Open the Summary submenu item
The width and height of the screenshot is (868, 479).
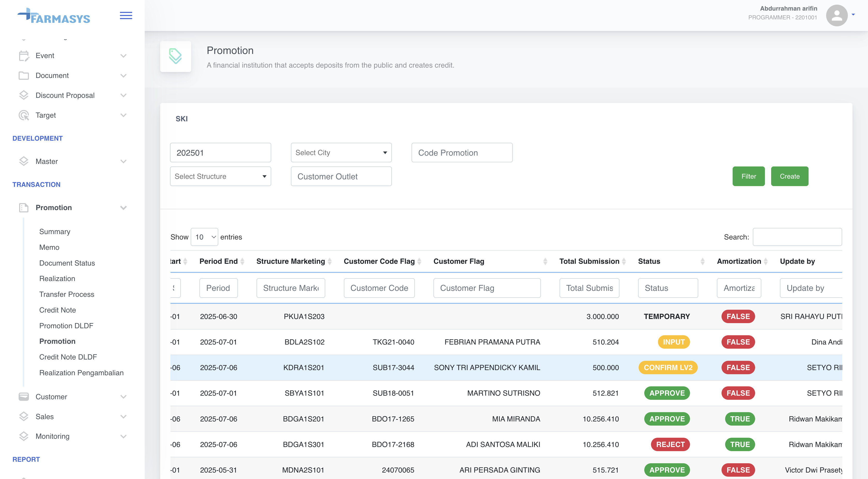55,231
